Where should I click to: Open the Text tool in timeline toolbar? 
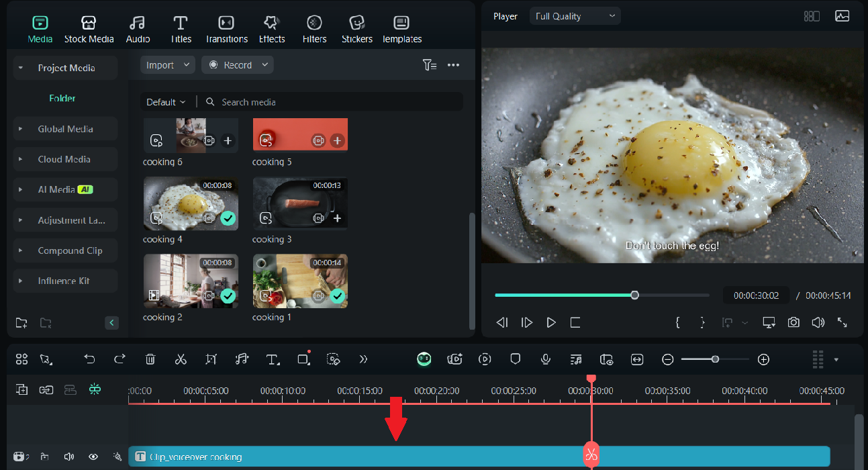tap(273, 359)
